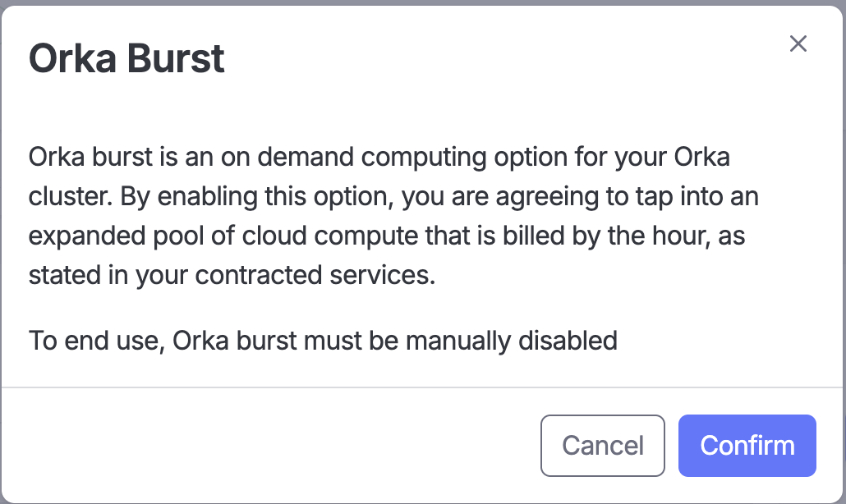Screen dimensions: 846x504
Task: Click the "Orka Burst" dialog title
Action: point(126,59)
